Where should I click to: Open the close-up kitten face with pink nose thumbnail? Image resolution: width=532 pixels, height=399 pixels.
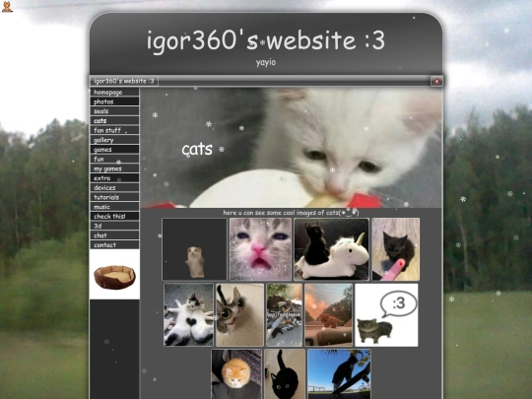coord(260,249)
